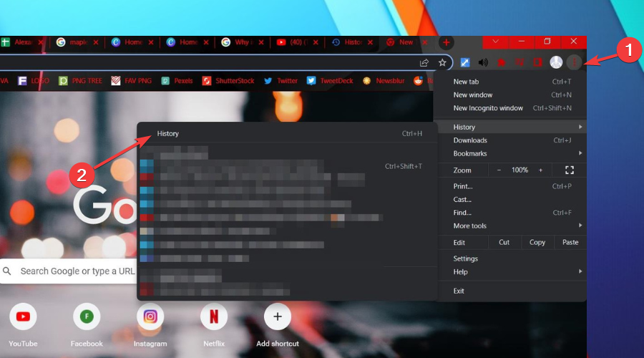
Task: Expand the Help submenu
Action: pos(512,271)
